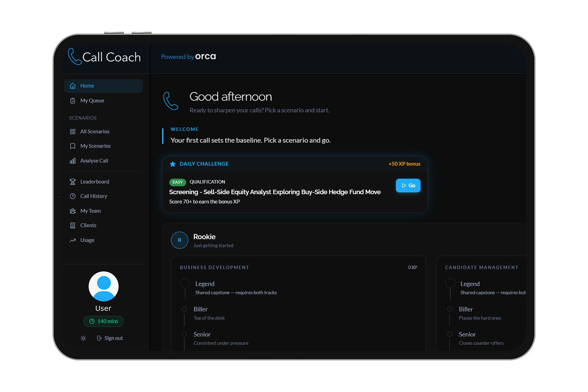Click the Home house icon in sidebar
This screenshot has height=392, width=588.
point(73,86)
